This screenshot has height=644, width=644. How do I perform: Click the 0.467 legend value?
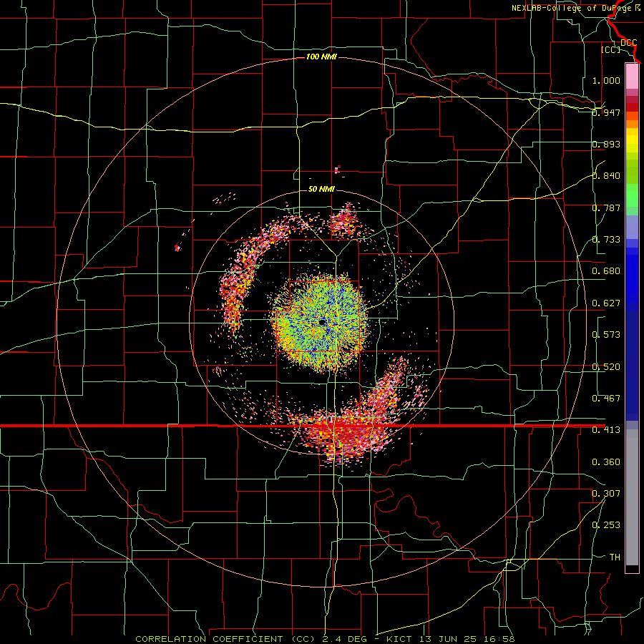(606, 399)
